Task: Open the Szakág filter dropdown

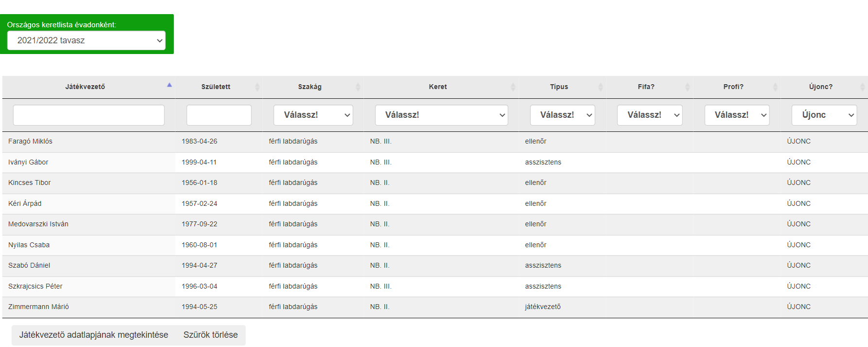Action: [x=313, y=115]
